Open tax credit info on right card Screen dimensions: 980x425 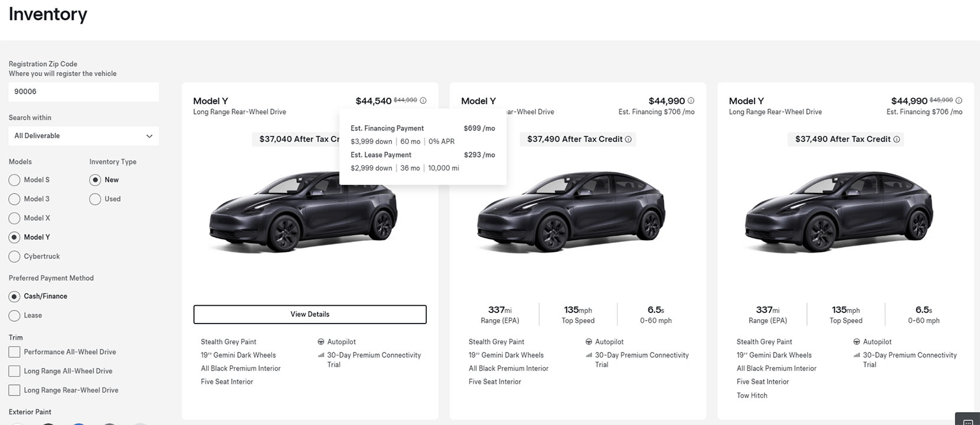click(896, 139)
